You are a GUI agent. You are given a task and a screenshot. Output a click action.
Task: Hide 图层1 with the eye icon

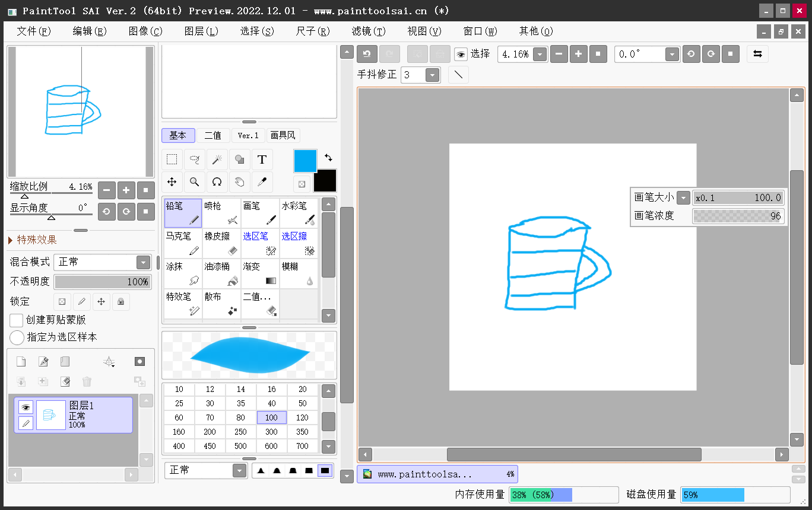coord(26,407)
